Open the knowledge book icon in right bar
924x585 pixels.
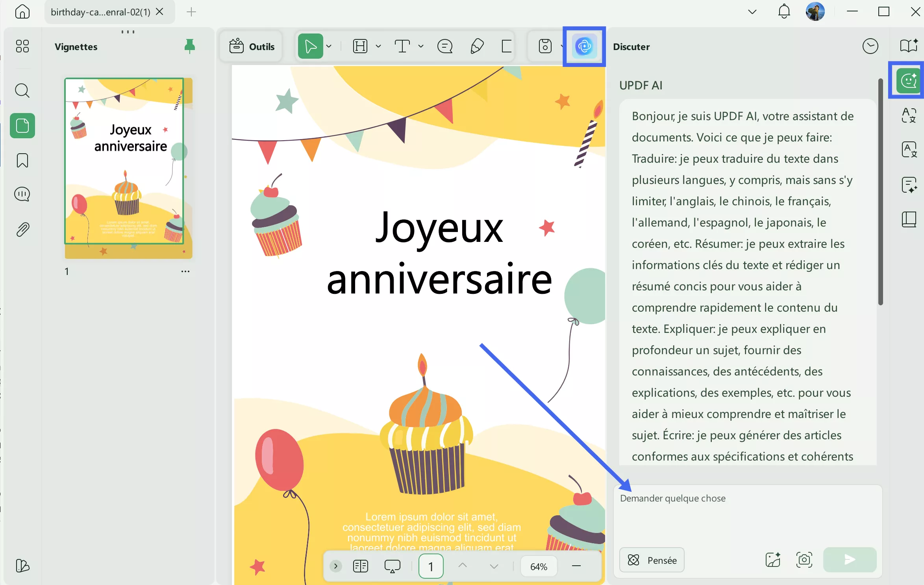909,219
